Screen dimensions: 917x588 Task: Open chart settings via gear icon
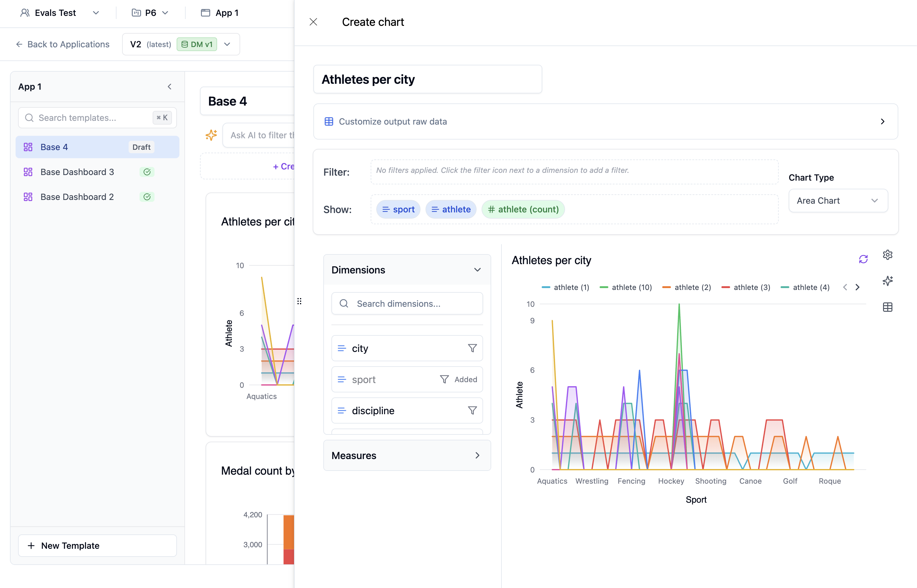888,254
